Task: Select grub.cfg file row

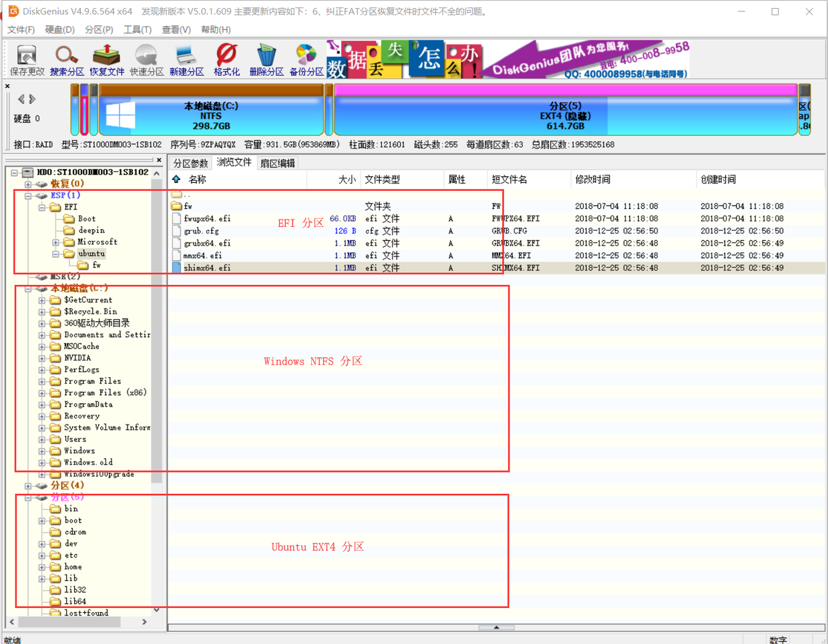Action: [x=497, y=231]
